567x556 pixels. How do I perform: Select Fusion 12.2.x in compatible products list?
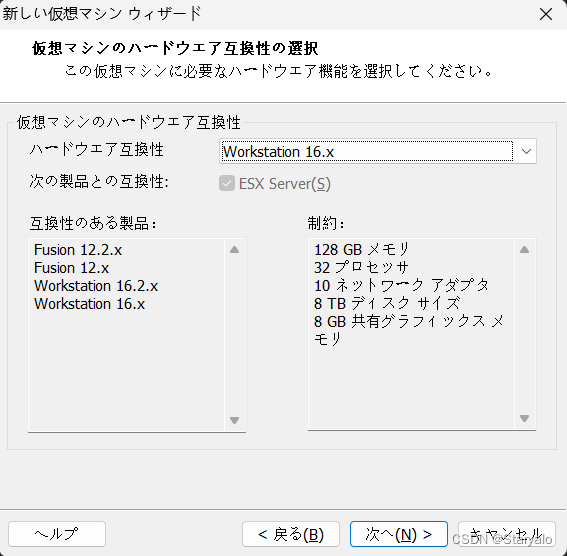78,250
